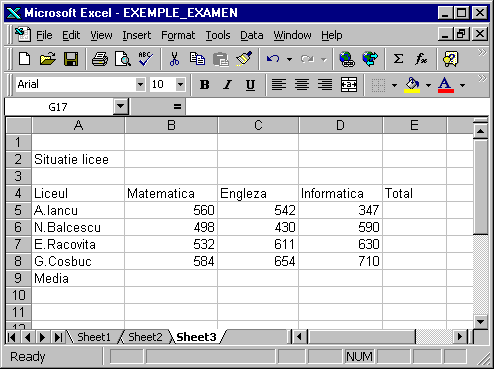
Task: Open the font size 10 dropdown
Action: [180, 84]
